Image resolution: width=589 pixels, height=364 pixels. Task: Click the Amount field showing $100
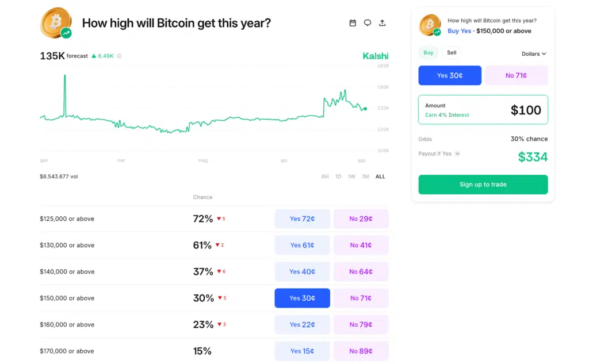[483, 109]
